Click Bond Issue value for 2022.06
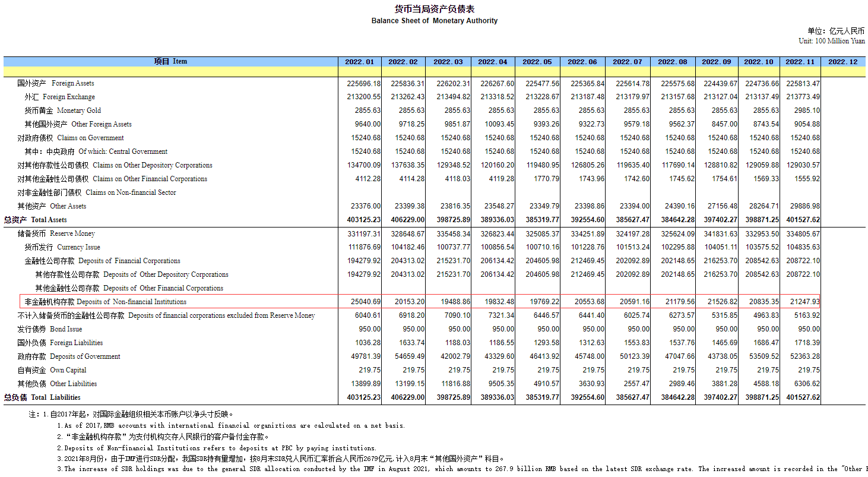The image size is (868, 477). (593, 330)
